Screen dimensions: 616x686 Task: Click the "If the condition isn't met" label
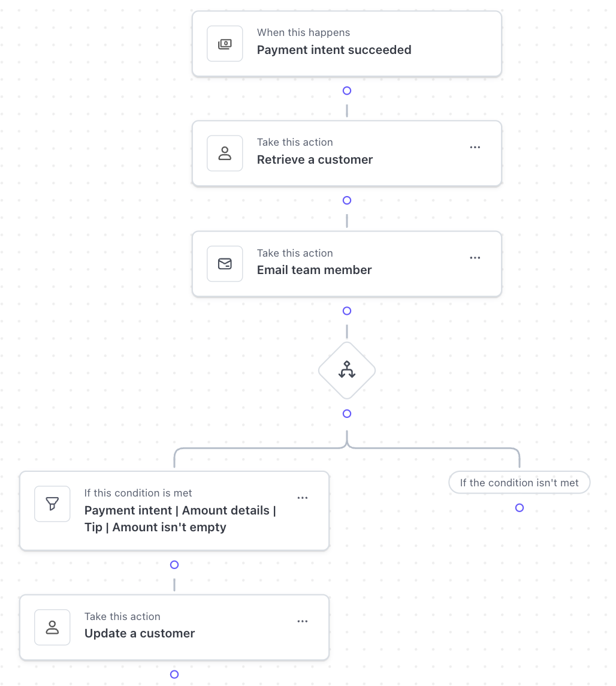tap(519, 483)
